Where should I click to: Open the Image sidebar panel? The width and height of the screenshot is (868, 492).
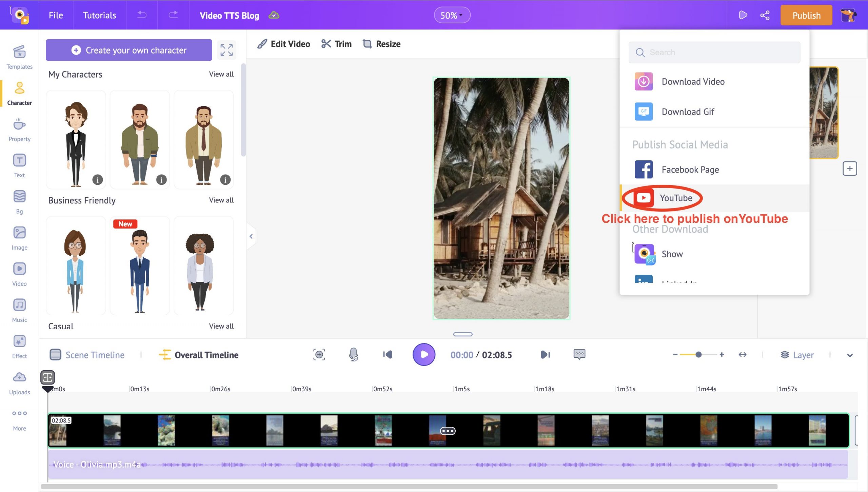(x=19, y=238)
